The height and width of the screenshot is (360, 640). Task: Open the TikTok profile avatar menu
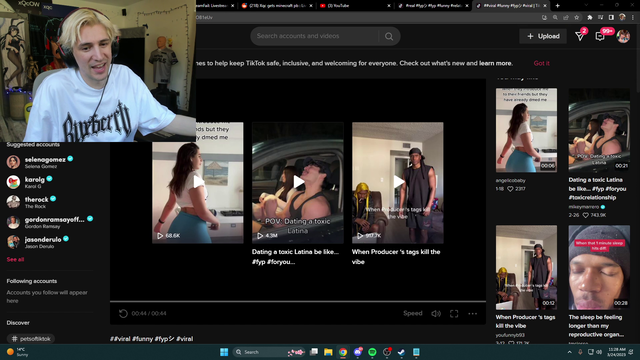tap(623, 36)
